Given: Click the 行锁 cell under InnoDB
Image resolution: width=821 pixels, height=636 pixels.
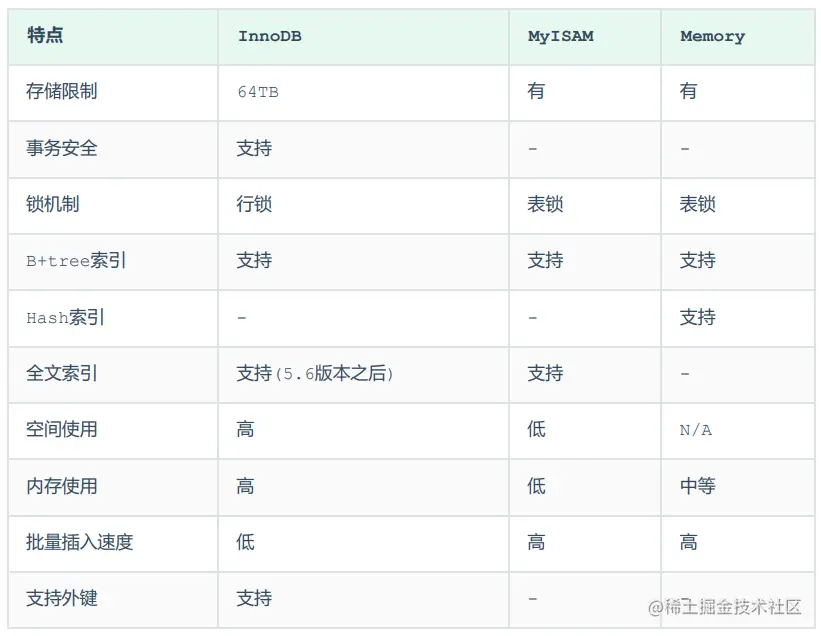Looking at the screenshot, I should click(254, 204).
